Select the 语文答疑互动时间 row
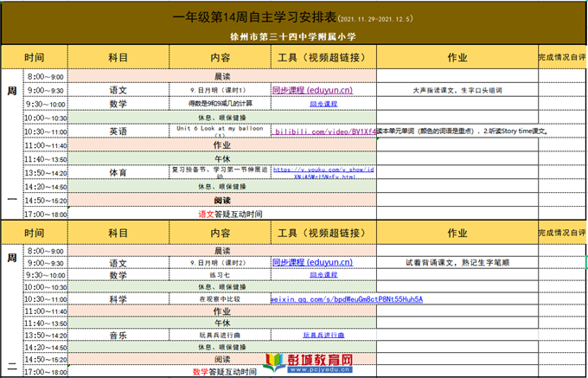 pyautogui.click(x=222, y=215)
